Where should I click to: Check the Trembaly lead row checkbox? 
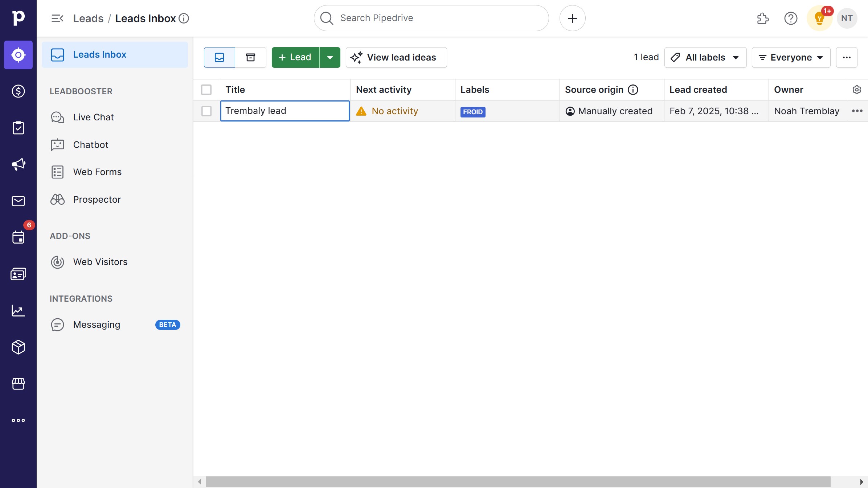click(x=206, y=111)
